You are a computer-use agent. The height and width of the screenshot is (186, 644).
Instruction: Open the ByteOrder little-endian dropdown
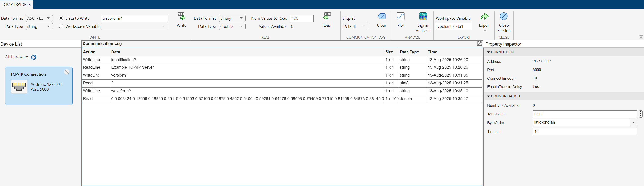point(633,122)
